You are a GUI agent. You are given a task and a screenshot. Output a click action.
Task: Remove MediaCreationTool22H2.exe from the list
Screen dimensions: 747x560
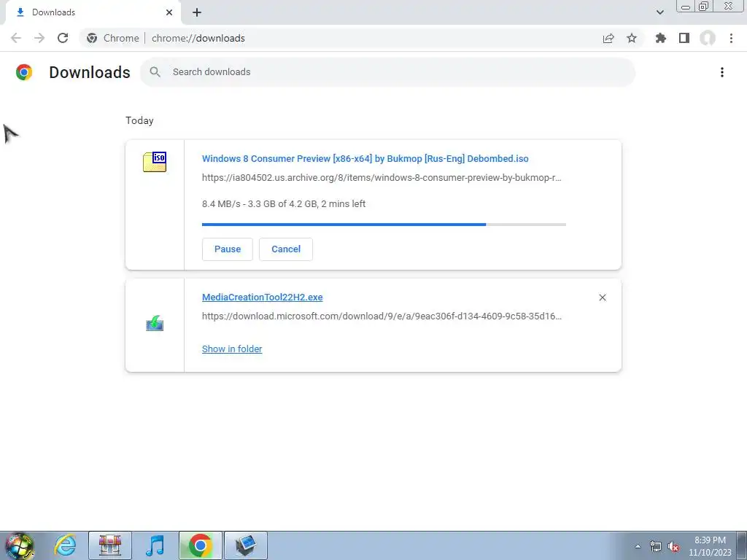click(x=603, y=297)
